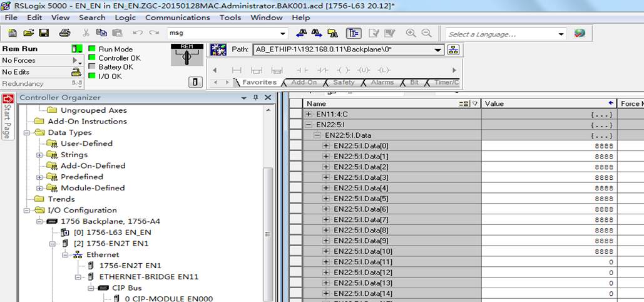Expand the EN22:5:I.Data[0] tag row
Image resolution: width=644 pixels, height=302 pixels.
pyautogui.click(x=327, y=145)
